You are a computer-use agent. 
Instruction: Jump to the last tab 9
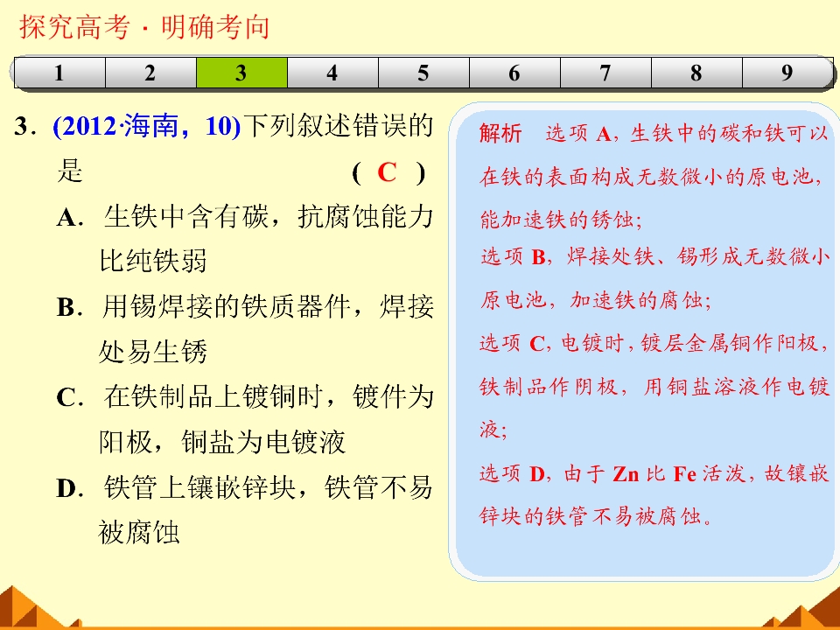[787, 73]
